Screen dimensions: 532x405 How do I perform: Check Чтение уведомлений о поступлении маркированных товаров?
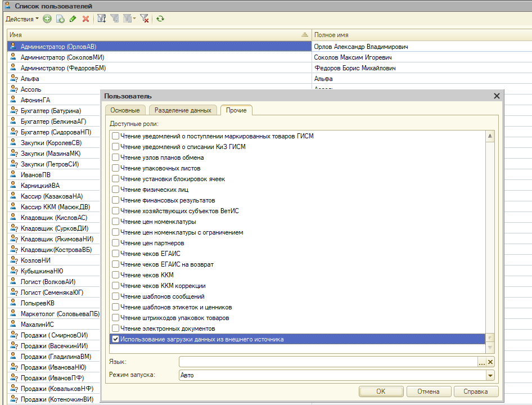click(115, 136)
